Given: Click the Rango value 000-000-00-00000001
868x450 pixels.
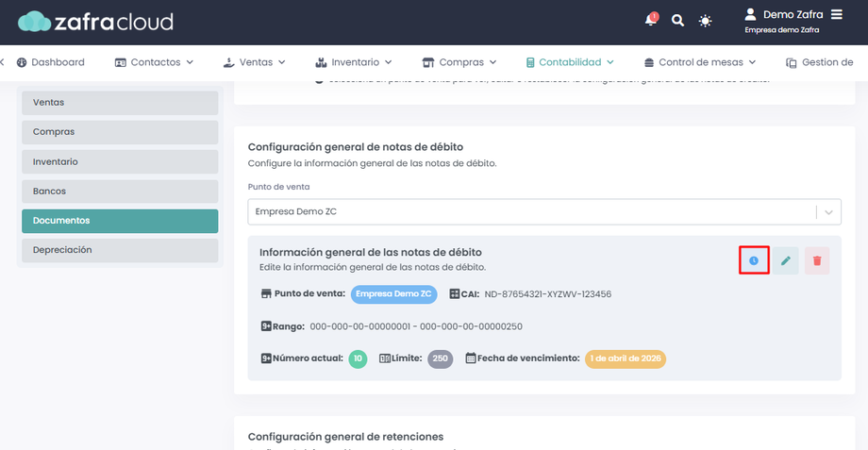Looking at the screenshot, I should coord(360,326).
